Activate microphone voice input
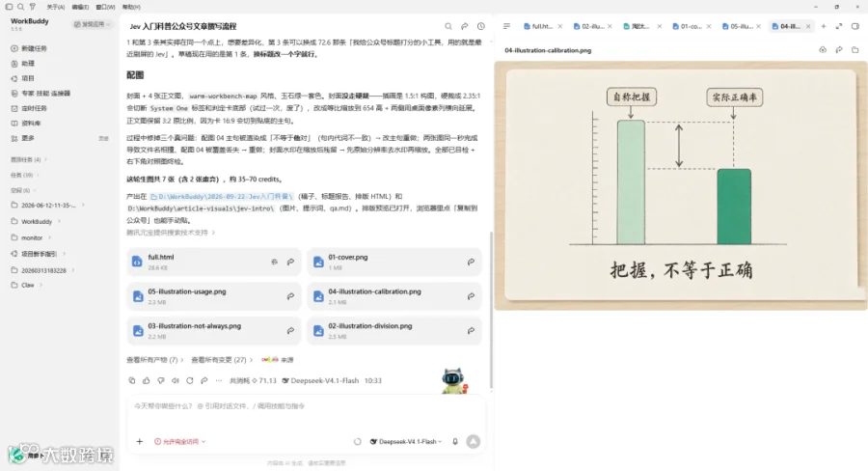 [x=455, y=442]
